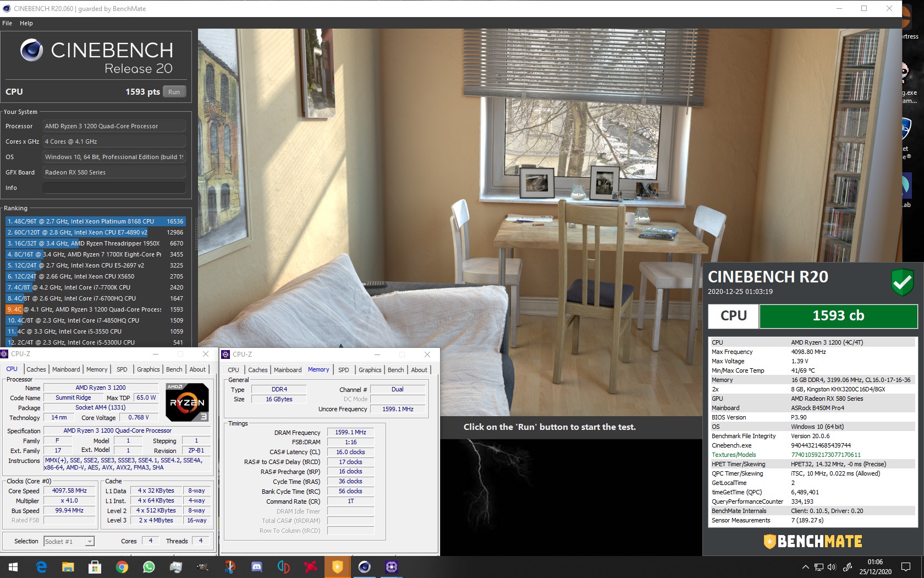Click the Multiplier x 41.0 value

(69, 500)
